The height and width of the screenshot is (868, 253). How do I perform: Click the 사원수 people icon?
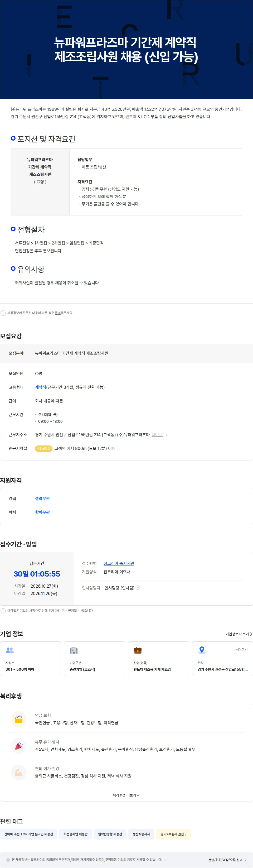(10, 650)
